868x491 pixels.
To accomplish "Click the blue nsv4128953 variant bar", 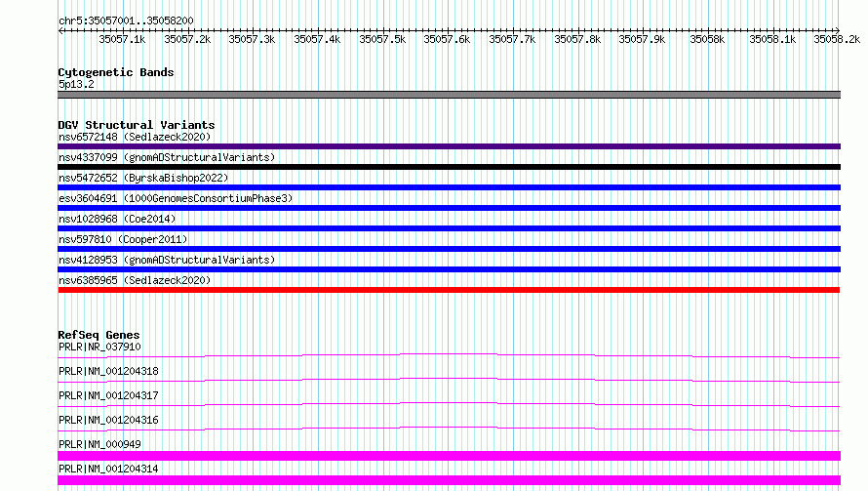I will point(449,269).
